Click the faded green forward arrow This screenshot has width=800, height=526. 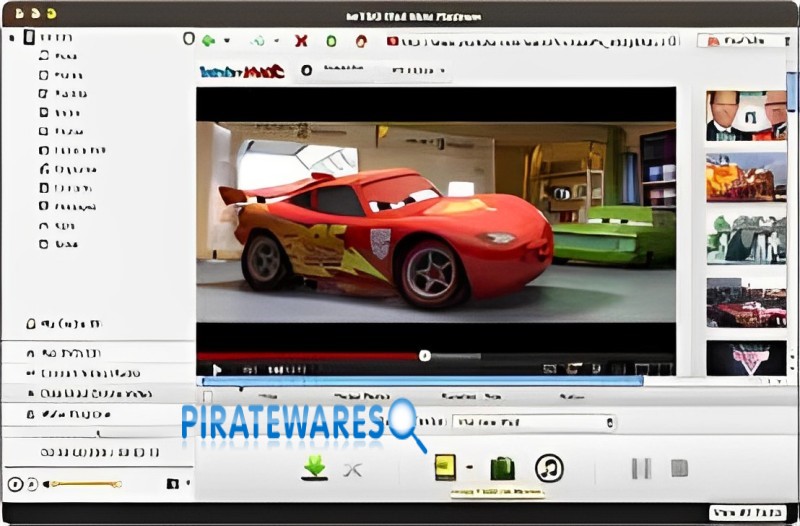pyautogui.click(x=259, y=41)
